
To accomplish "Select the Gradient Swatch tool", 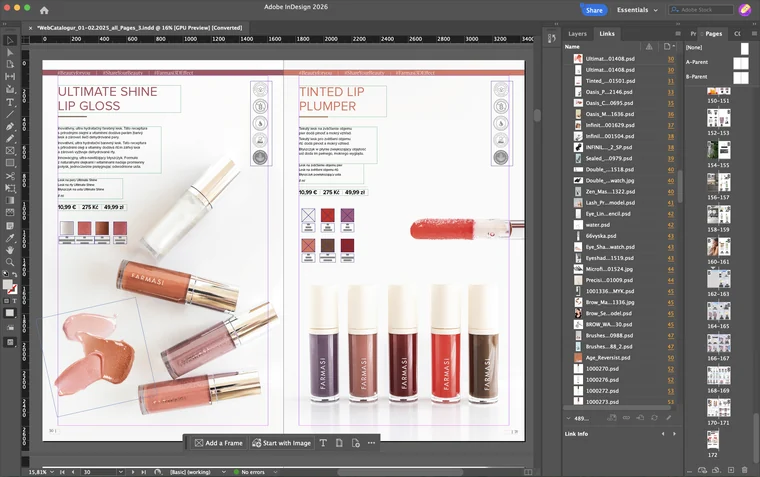I will [10, 200].
